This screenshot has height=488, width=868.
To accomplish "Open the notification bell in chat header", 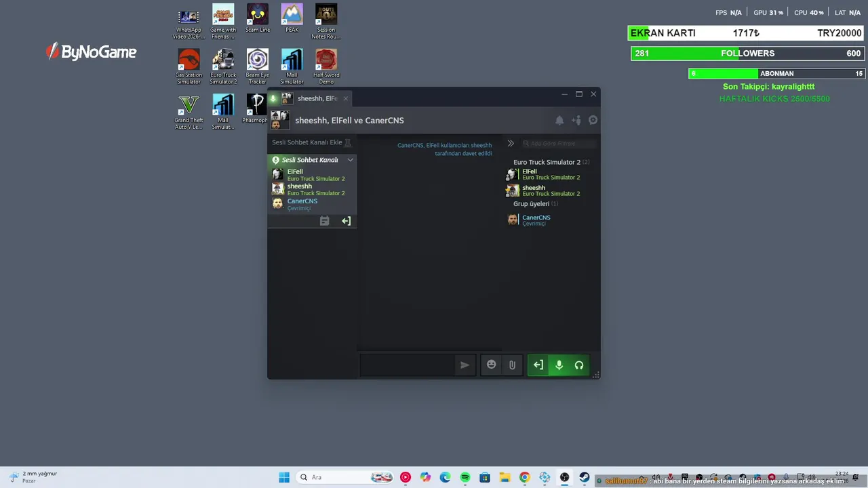I will [x=559, y=120].
